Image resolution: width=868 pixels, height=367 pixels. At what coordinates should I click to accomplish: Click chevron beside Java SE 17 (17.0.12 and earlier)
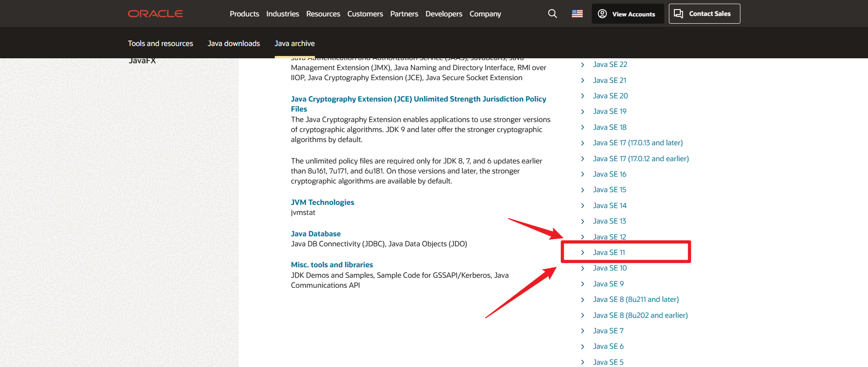pos(582,159)
